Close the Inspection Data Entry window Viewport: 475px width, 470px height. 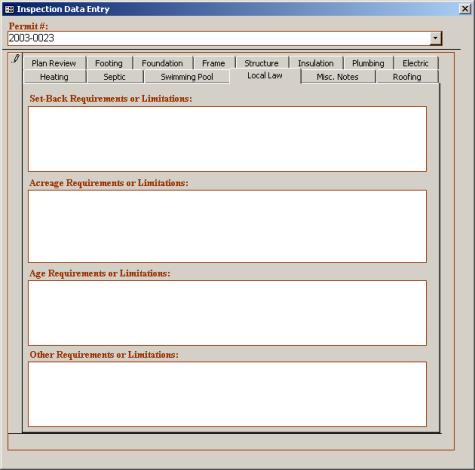464,9
